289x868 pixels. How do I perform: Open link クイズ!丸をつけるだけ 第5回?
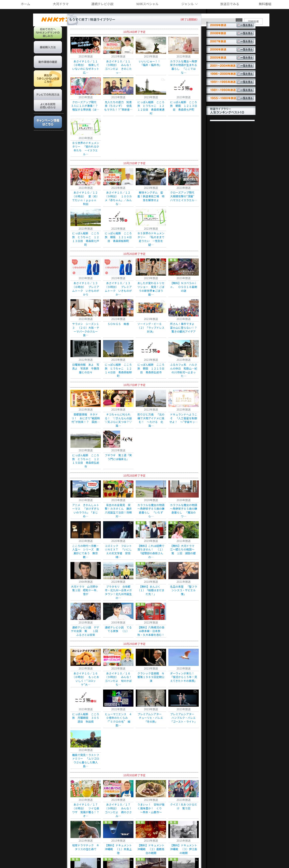183,806
